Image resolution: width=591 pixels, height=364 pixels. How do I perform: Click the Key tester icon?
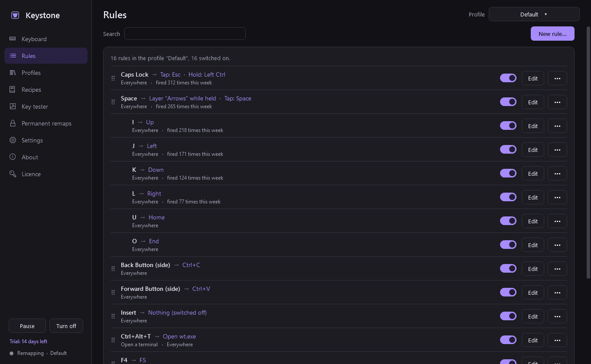click(x=13, y=106)
